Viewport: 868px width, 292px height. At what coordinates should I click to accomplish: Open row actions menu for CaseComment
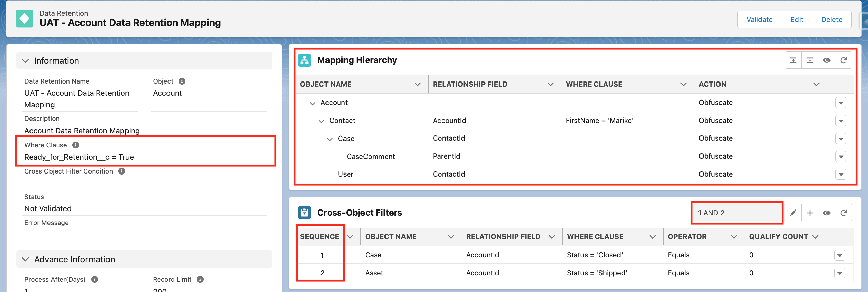841,157
